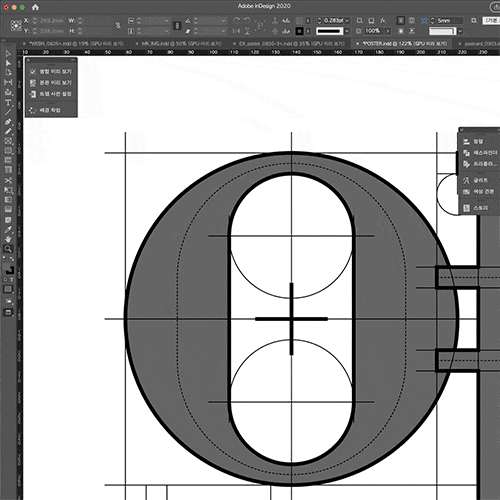Select the Type tool
Viewport: 500px width, 500px height.
point(8,102)
